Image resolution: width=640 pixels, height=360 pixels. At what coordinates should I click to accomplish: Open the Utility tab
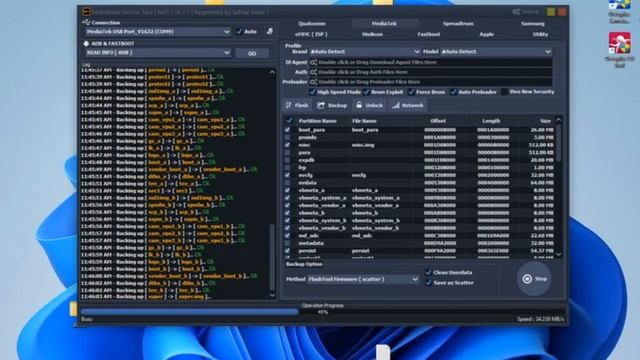point(540,34)
